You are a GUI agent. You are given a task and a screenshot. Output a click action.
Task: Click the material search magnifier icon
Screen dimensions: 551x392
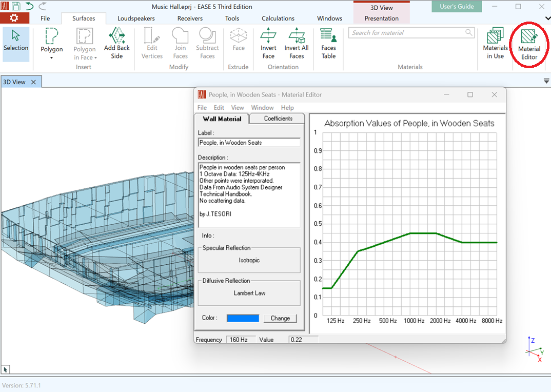[469, 32]
